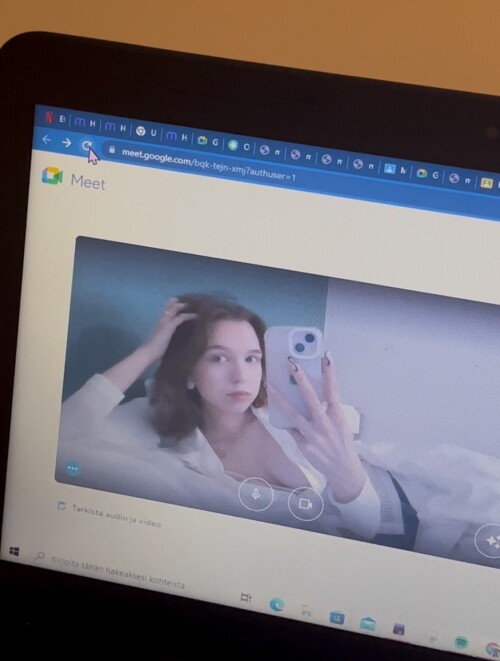Turn off the camera in preview
This screenshot has width=500, height=661.
coord(306,504)
